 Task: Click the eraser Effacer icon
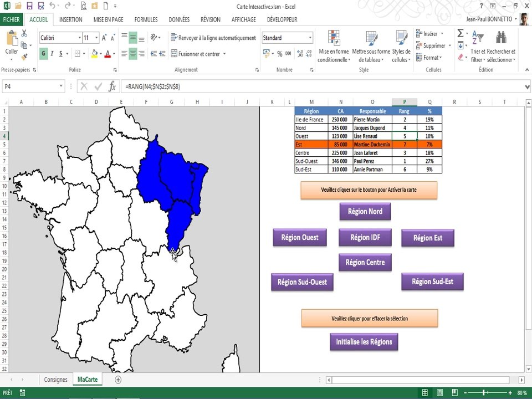[461, 57]
